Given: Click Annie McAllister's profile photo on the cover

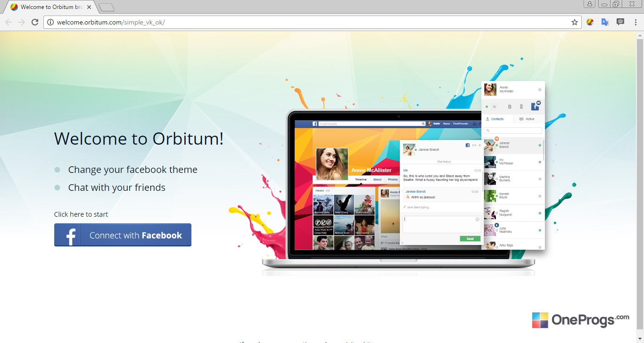Looking at the screenshot, I should click(332, 164).
